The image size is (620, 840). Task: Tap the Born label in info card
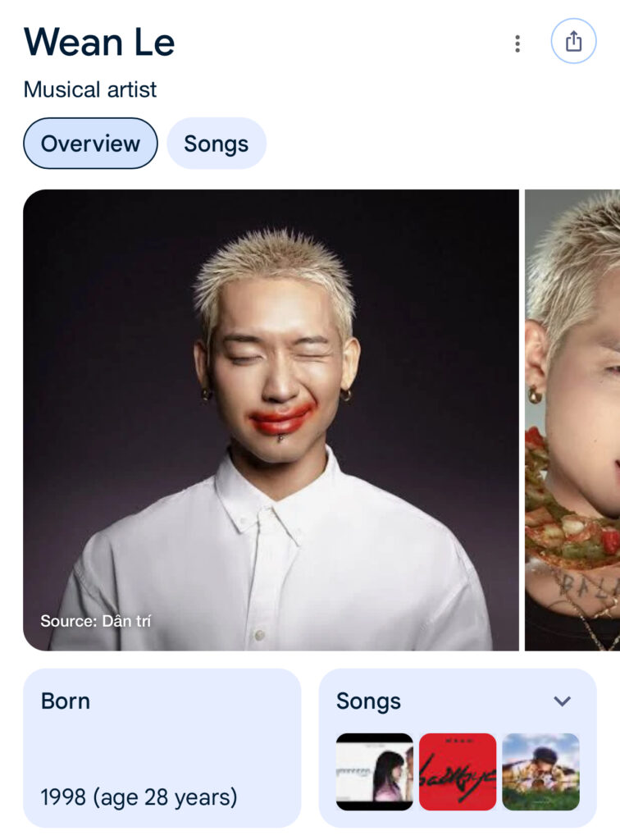pyautogui.click(x=66, y=701)
